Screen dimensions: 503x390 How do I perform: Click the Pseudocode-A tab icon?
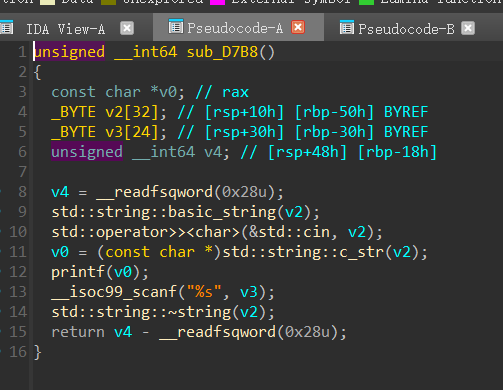coord(176,26)
